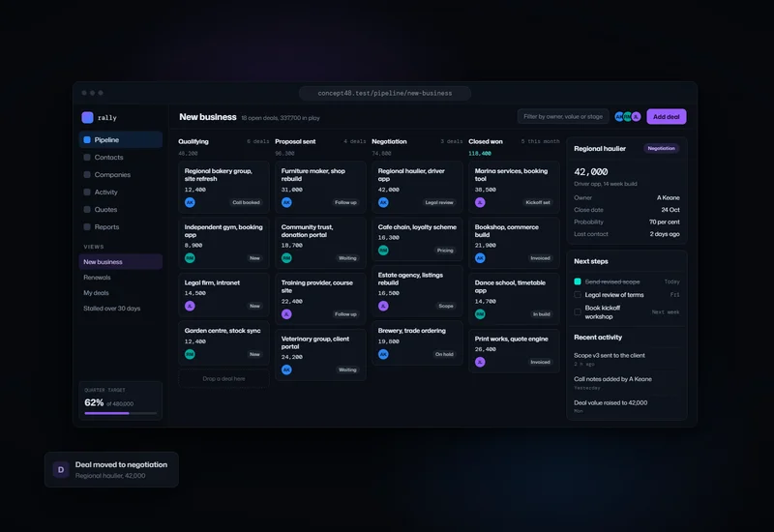Select the New business view
774x532 pixels.
tap(120, 262)
